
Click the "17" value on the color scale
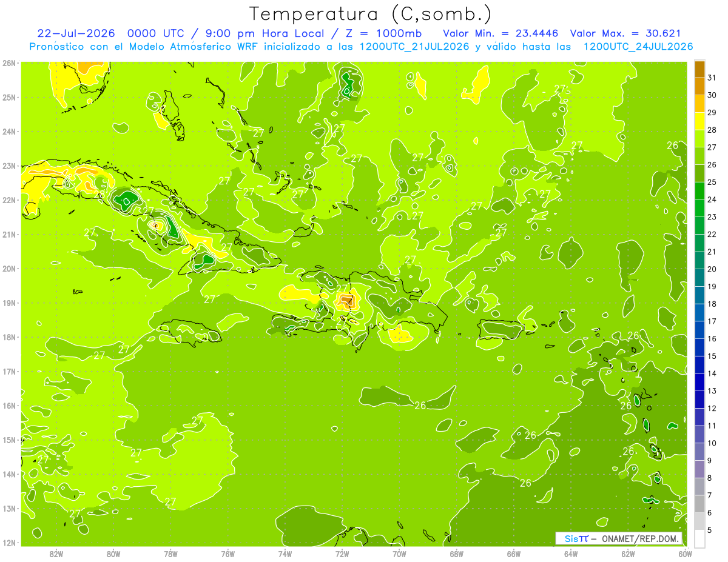pyautogui.click(x=712, y=321)
